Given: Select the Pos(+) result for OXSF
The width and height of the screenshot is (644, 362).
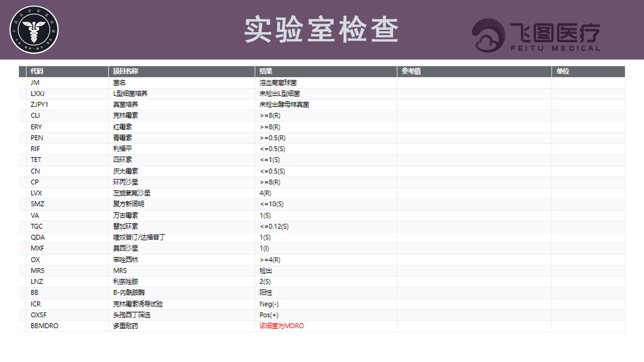Looking at the screenshot, I should (x=269, y=315).
